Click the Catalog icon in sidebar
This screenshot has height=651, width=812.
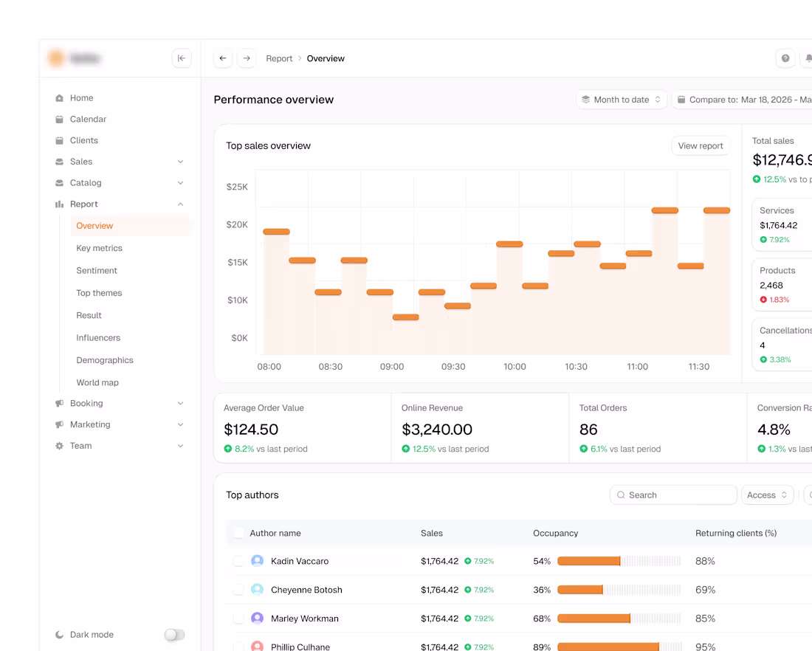coord(60,183)
